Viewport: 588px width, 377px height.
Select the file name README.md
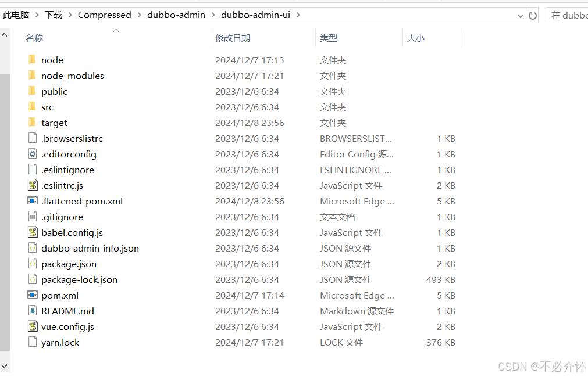click(x=67, y=311)
